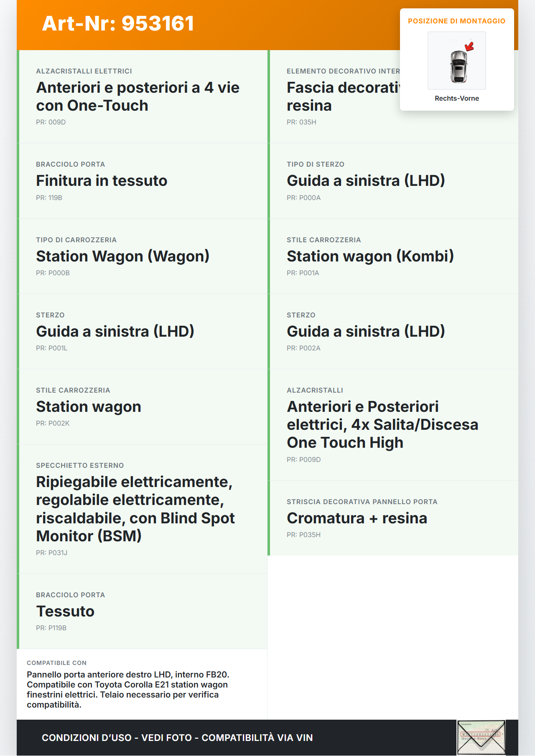Screen dimensions: 535x756
Task: Click the red arrow on car diagram
Action: (470, 46)
